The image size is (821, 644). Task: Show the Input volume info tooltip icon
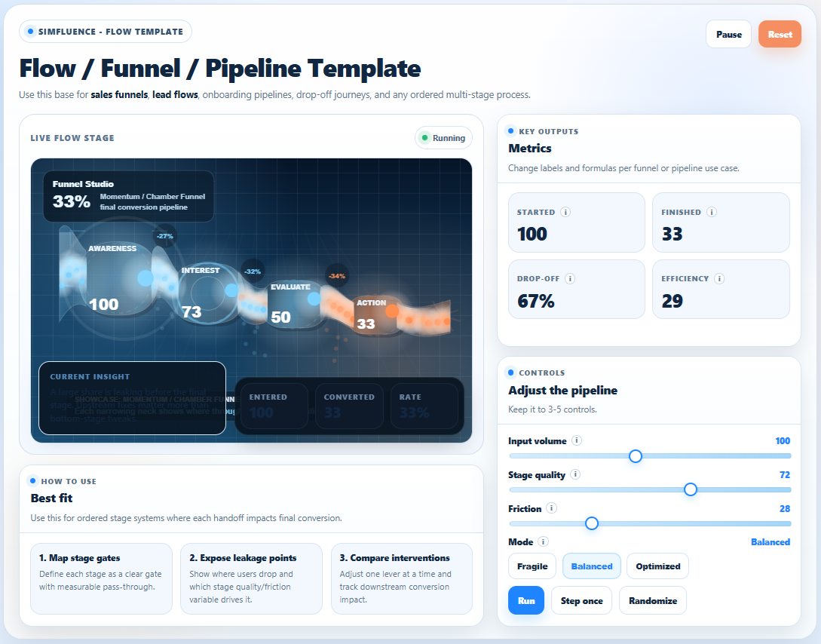[577, 440]
